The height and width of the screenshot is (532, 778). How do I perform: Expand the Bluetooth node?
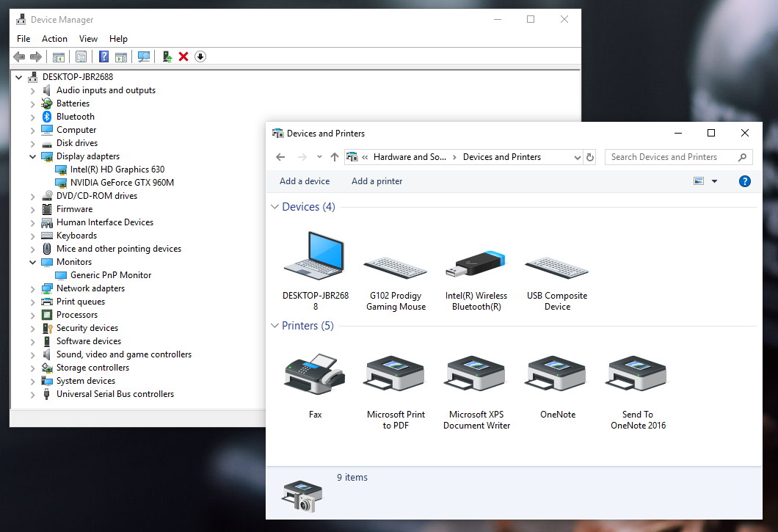click(x=33, y=117)
